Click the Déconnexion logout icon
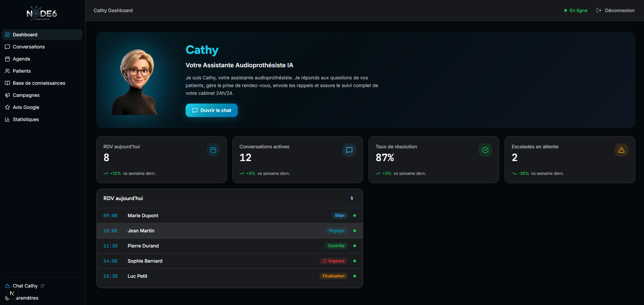 click(599, 10)
